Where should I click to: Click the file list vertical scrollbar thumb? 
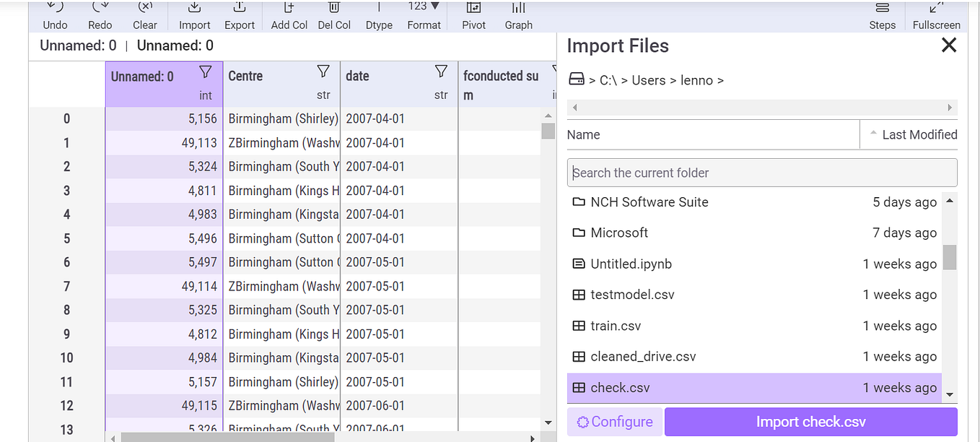950,256
